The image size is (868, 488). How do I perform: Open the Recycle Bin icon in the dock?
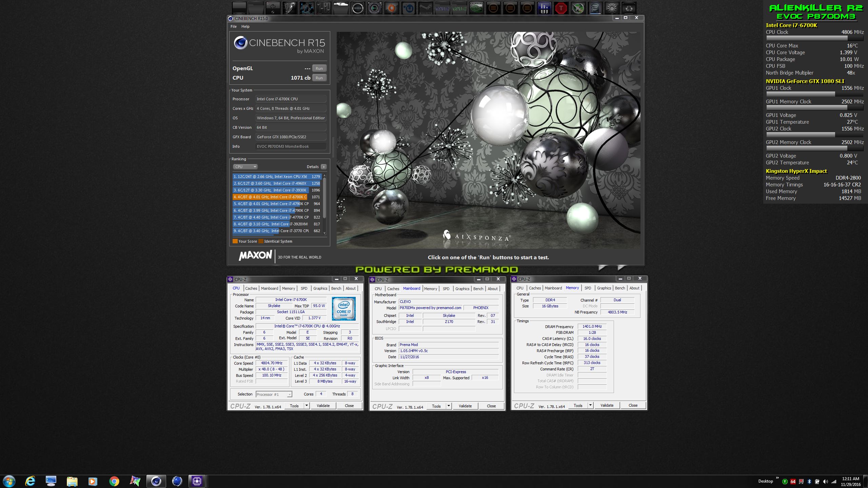[x=629, y=8]
